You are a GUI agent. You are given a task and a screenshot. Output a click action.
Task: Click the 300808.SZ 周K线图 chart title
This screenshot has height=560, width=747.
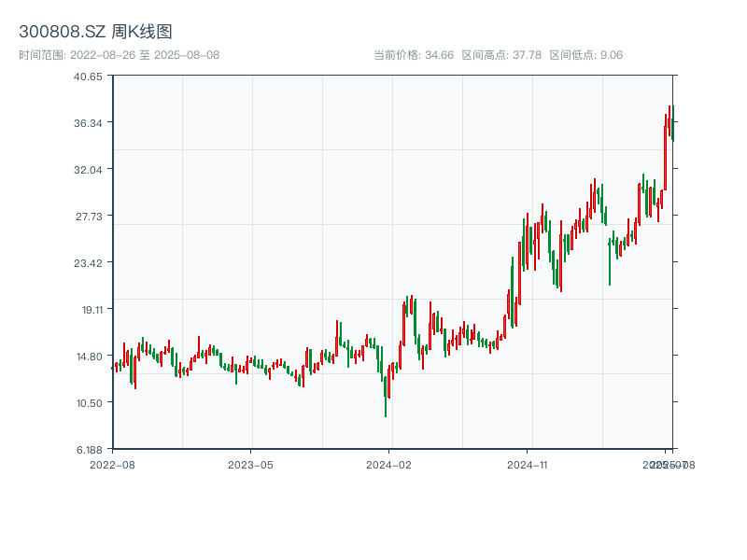coord(95,33)
